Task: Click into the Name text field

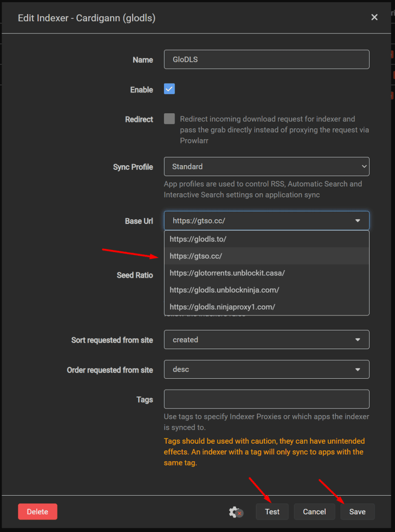Action: point(266,60)
